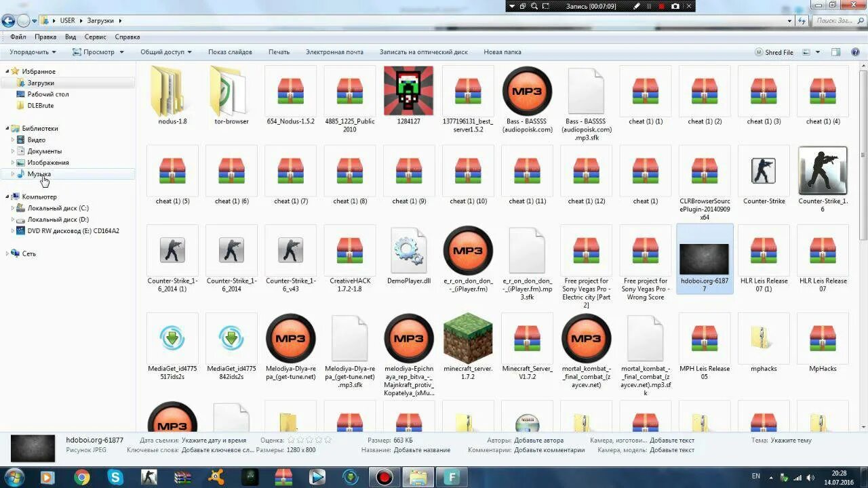Toggle the preview pane button
Viewport: 868px width, 488px height.
836,52
